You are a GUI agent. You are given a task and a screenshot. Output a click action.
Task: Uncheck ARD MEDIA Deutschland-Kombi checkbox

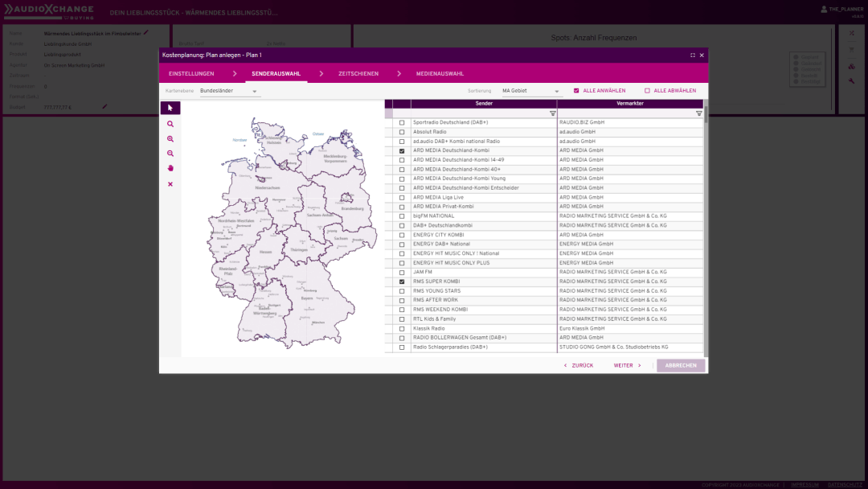coord(402,150)
